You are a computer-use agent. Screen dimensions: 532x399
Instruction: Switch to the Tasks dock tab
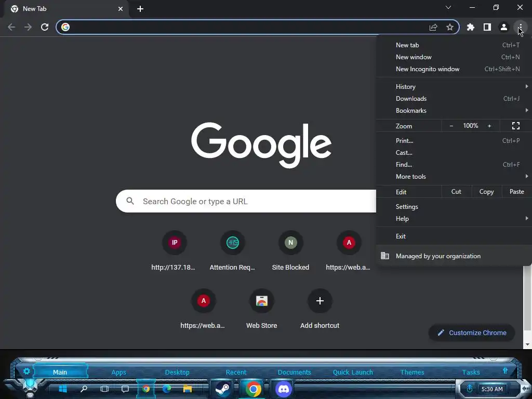tap(471, 372)
